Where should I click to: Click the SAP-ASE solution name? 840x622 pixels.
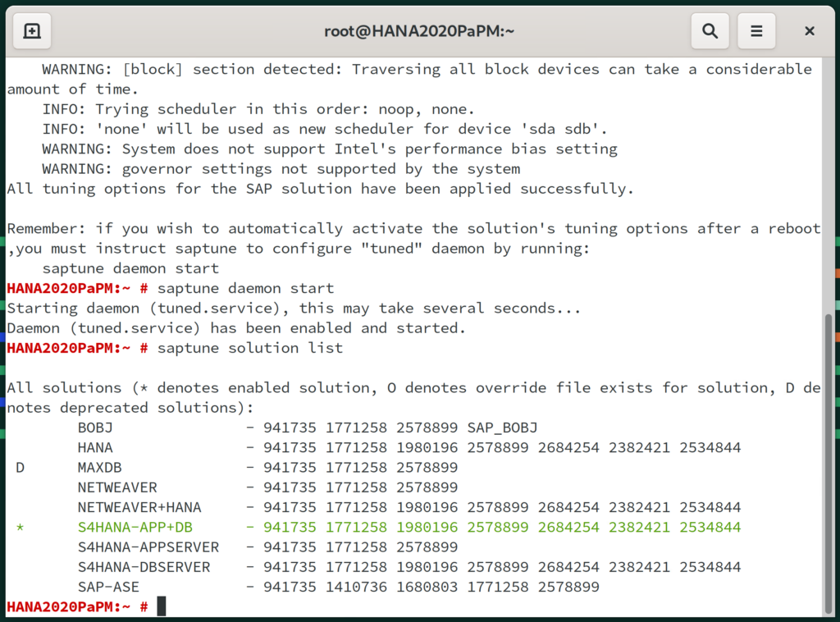point(108,587)
